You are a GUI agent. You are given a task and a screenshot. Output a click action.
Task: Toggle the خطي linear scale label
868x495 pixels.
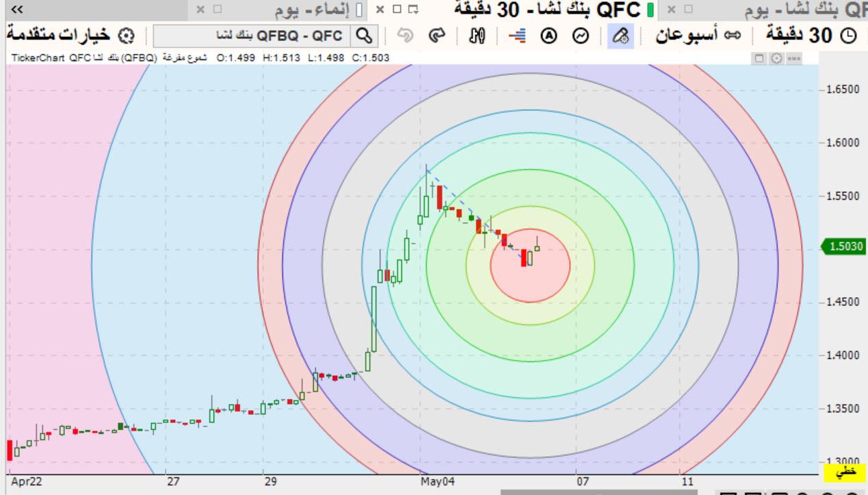(845, 471)
